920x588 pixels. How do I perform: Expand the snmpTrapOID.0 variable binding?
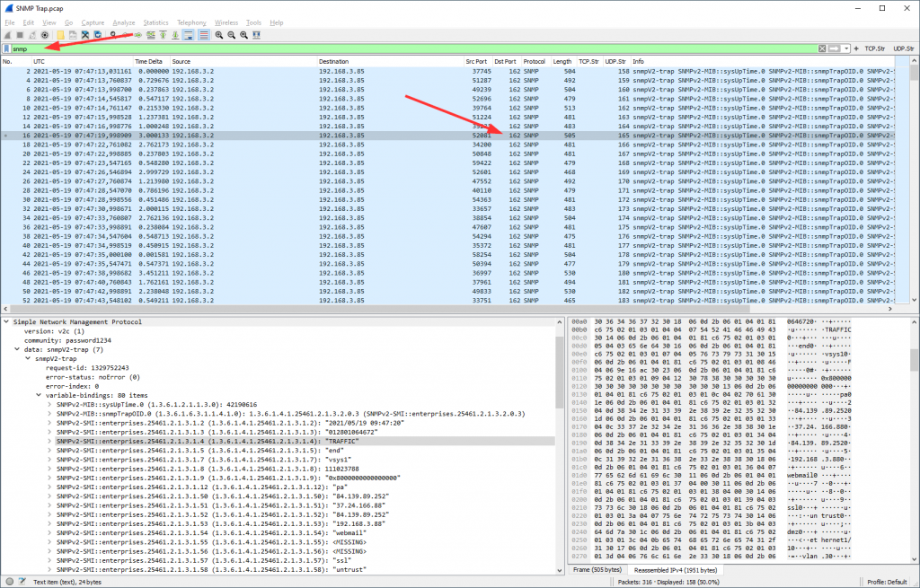coord(50,414)
